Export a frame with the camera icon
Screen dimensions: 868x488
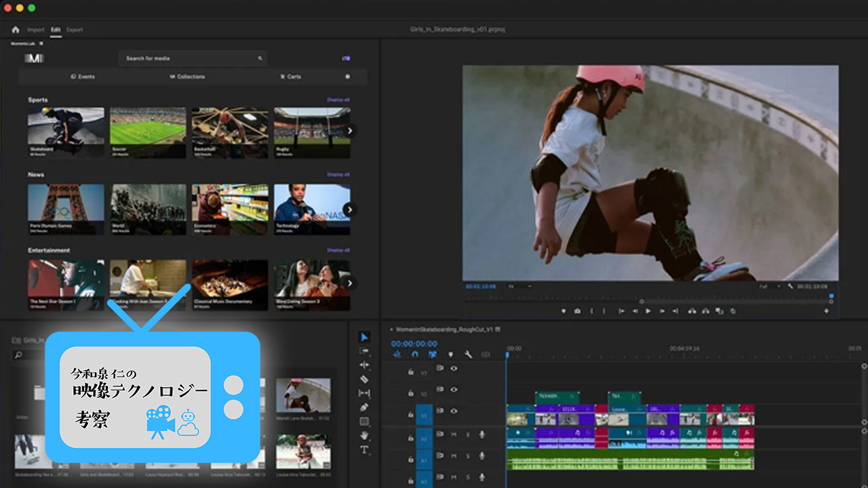click(577, 311)
